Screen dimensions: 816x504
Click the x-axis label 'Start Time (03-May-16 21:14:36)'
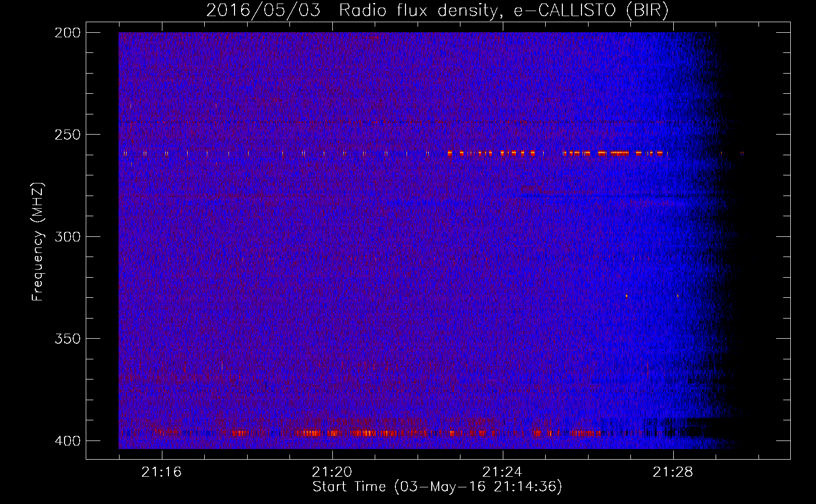tap(437, 487)
